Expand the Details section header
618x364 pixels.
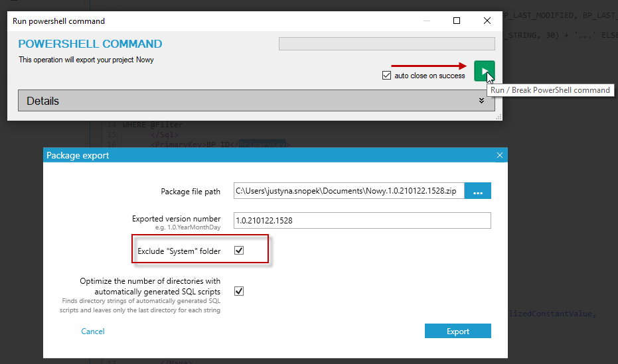click(257, 101)
